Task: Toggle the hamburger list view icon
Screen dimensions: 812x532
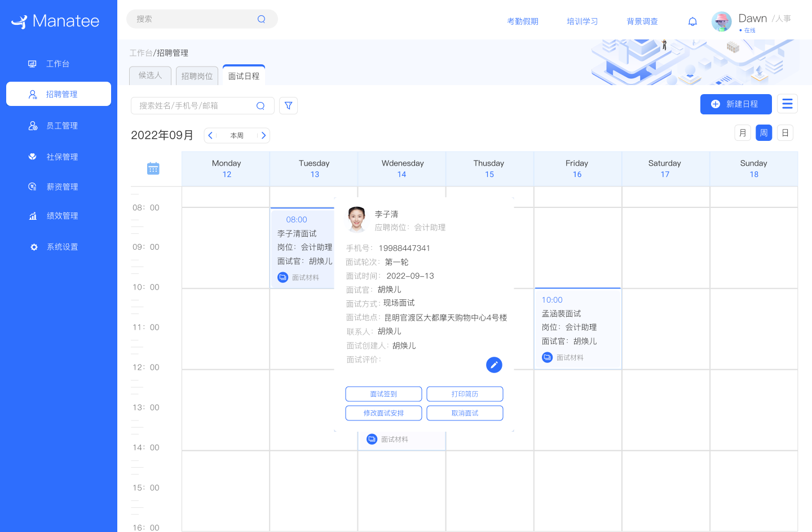Action: (x=787, y=104)
